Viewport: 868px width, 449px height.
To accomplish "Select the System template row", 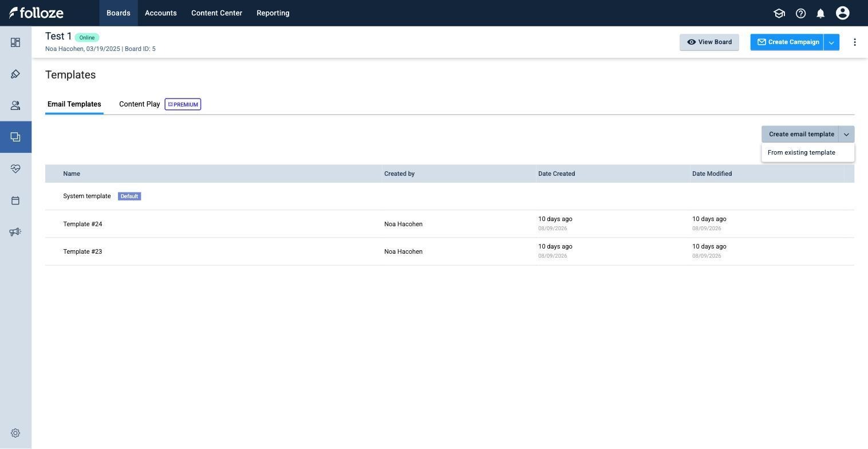I will [449, 196].
